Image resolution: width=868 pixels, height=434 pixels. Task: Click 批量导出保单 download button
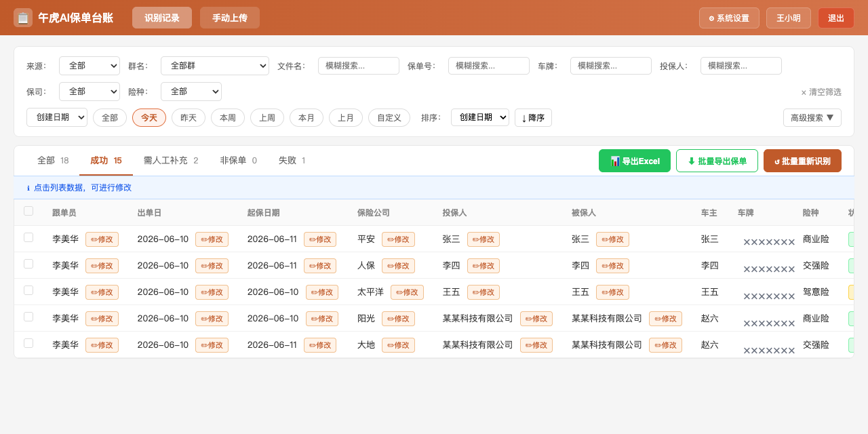coord(717,161)
